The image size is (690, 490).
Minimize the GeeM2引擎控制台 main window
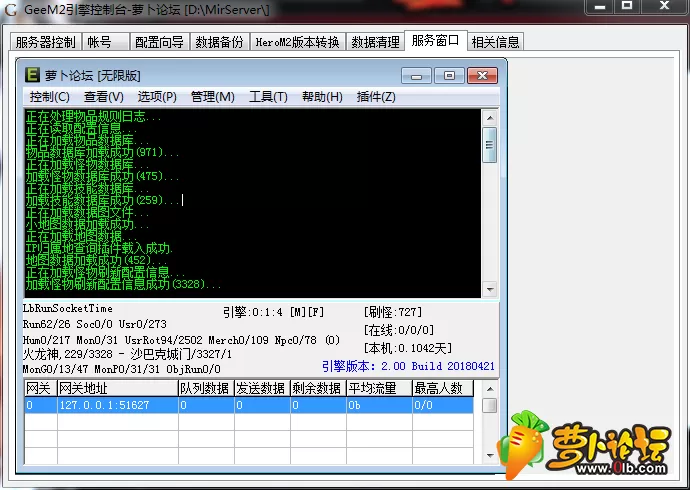tap(599, 7)
